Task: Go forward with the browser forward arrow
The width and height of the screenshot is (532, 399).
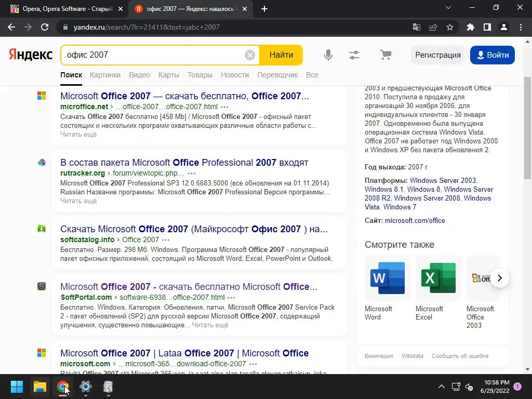Action: [28, 27]
